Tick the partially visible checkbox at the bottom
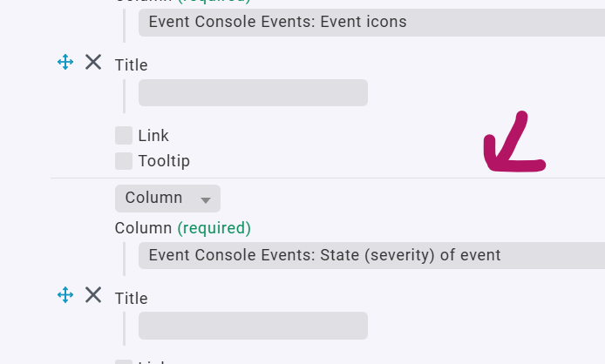The height and width of the screenshot is (364, 605). (124, 361)
